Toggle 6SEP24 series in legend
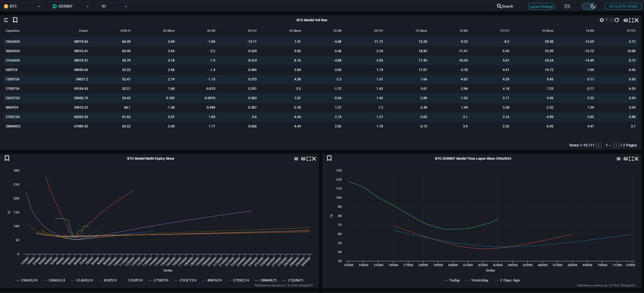644x293 pixels. tap(107, 280)
